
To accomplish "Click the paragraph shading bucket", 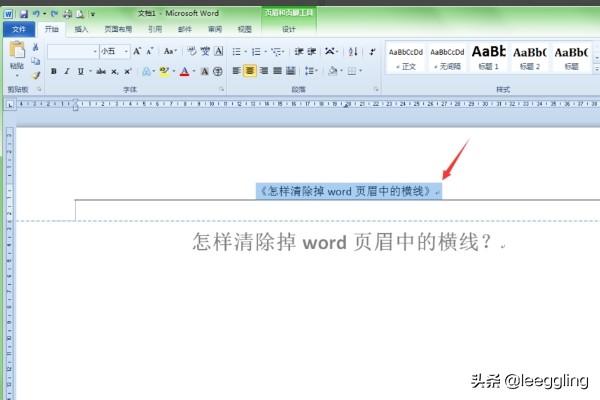I will coord(333,71).
